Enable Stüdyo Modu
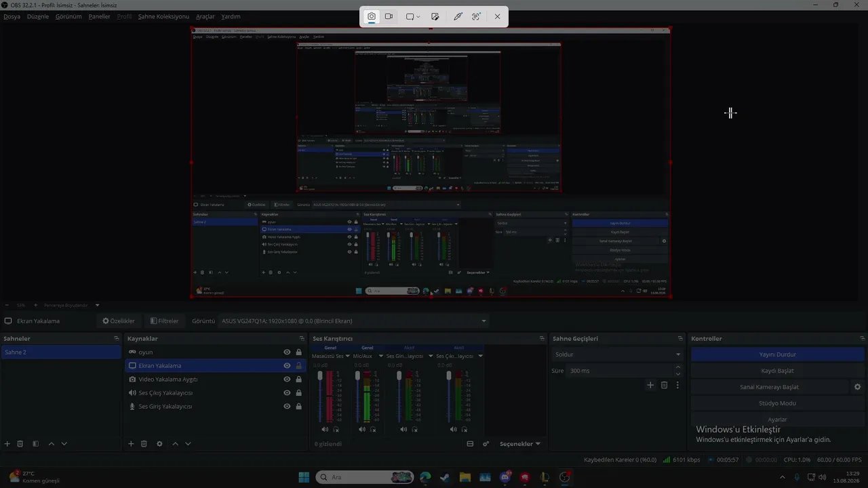This screenshot has width=868, height=488. click(x=778, y=403)
